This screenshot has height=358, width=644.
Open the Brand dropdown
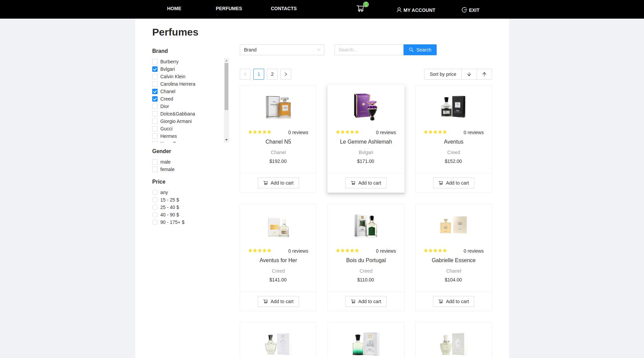tap(282, 50)
